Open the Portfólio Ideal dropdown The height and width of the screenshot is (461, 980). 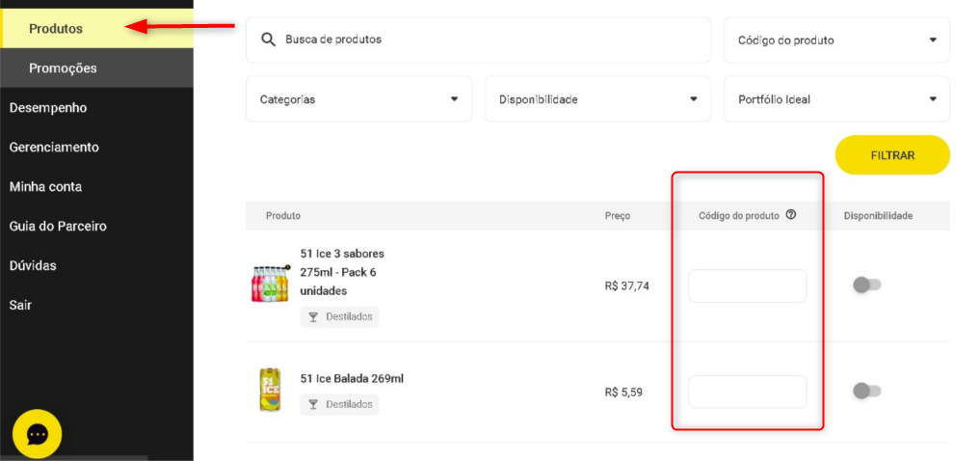click(836, 99)
